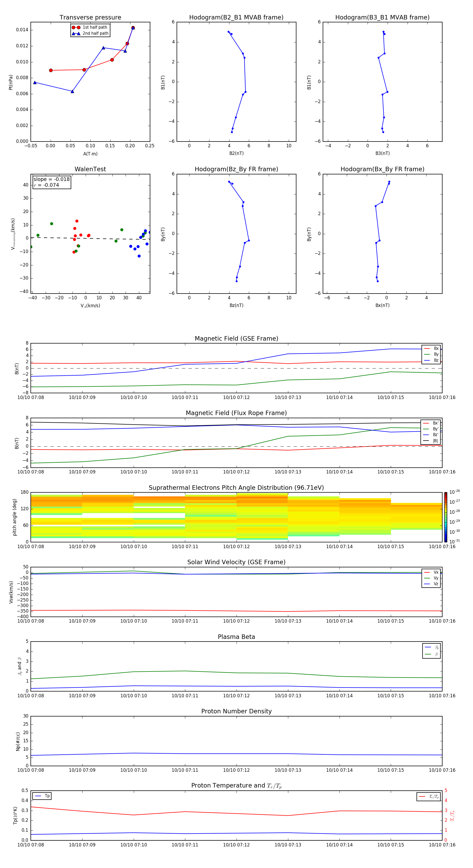
Task: Click the 0.014 tick on Transverse pressure axis
Action: tap(22, 30)
